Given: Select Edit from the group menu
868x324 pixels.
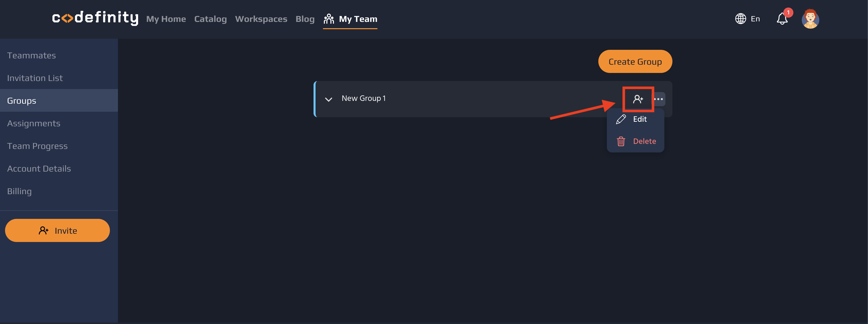Looking at the screenshot, I should coord(640,119).
